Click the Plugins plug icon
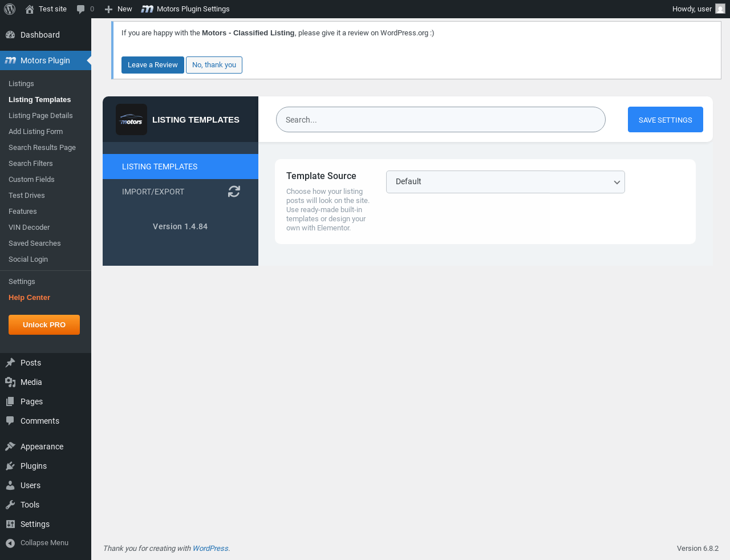The image size is (730, 560). click(x=10, y=466)
